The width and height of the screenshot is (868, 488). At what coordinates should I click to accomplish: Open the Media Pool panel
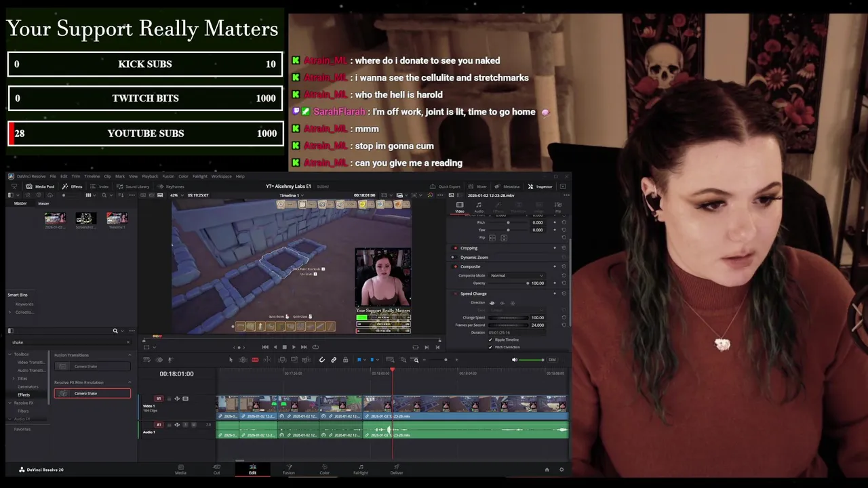click(40, 186)
